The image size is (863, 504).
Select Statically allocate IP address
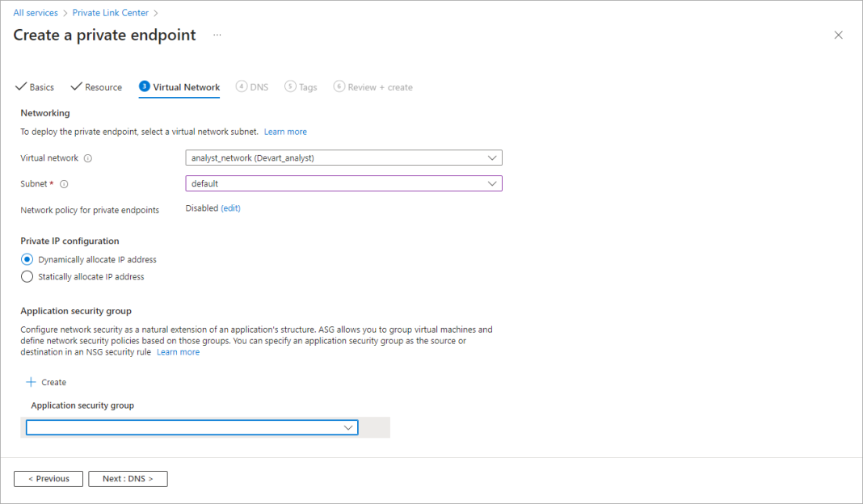click(25, 276)
